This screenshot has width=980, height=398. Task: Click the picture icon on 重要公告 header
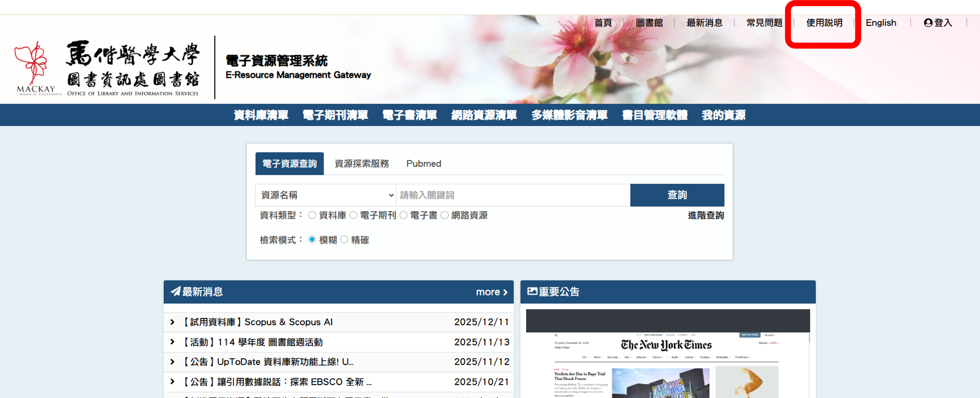532,291
